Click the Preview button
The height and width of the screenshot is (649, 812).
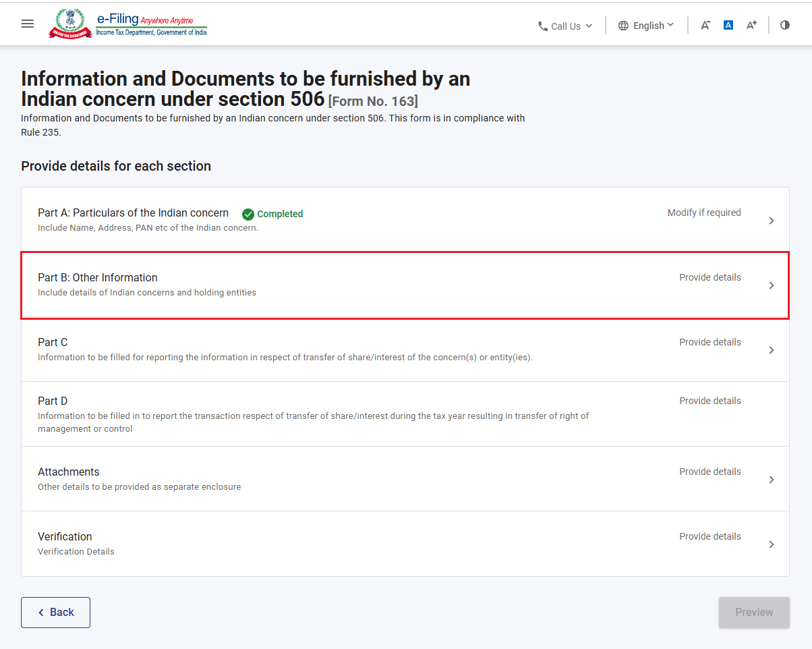pos(754,613)
